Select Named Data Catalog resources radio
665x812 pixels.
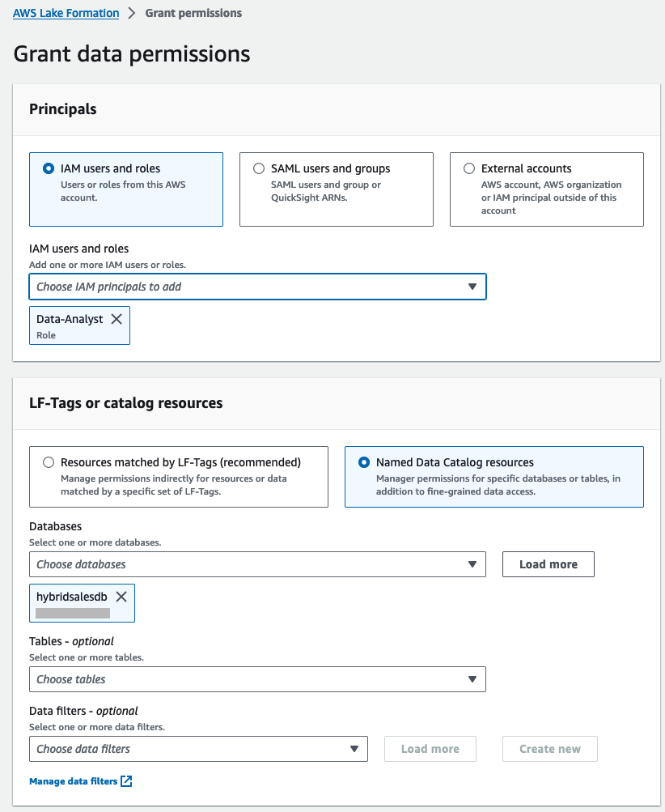[x=364, y=462]
